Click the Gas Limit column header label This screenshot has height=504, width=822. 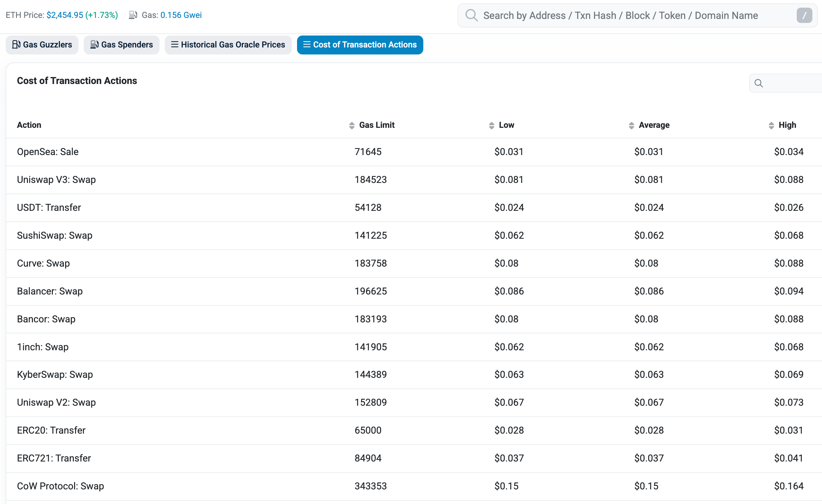377,125
